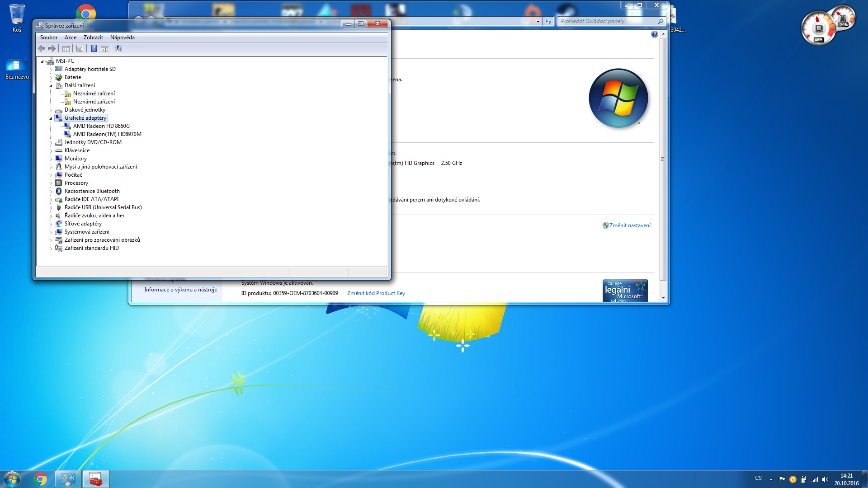Click Show desktop button at taskbar end

(x=864, y=479)
